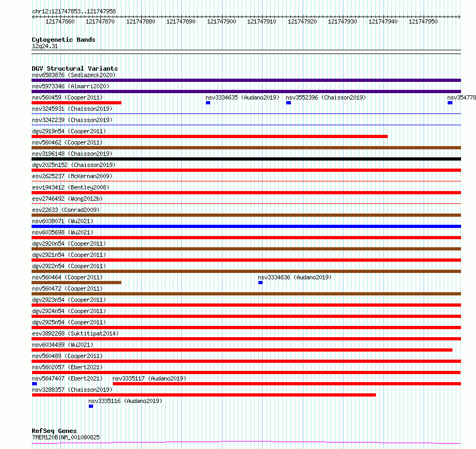
Task: Select the esv1943412 (Bentley2008) label
Action: pos(71,187)
